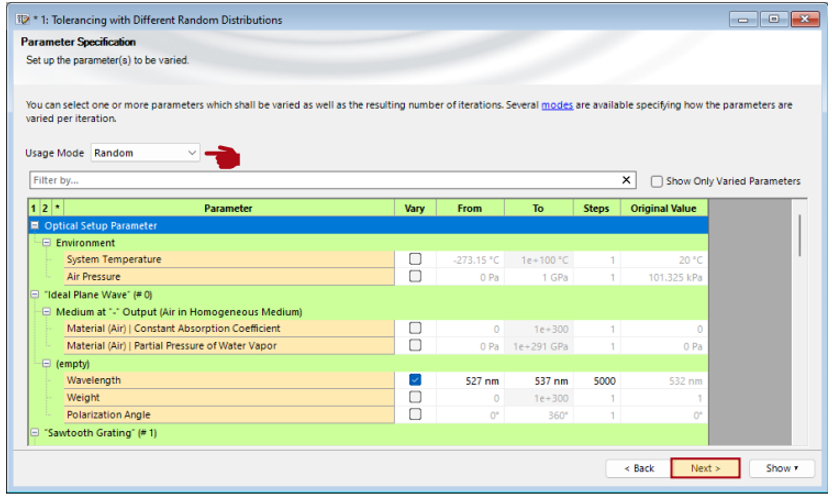
Task: Click Wavelength original value 532 nm
Action: click(x=664, y=381)
